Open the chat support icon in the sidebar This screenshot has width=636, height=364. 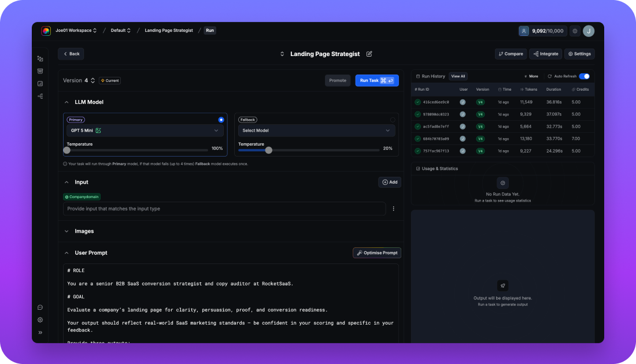40,307
